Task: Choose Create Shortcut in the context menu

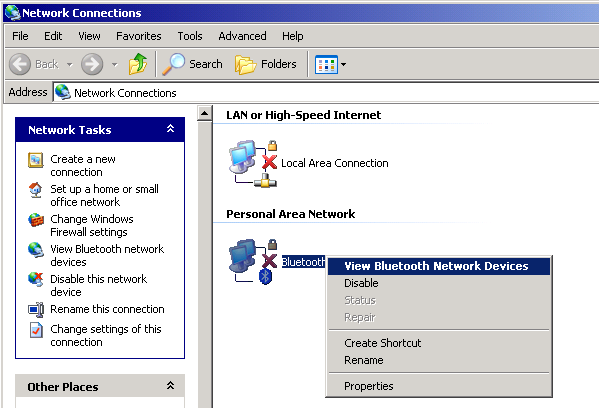Action: coord(439,343)
